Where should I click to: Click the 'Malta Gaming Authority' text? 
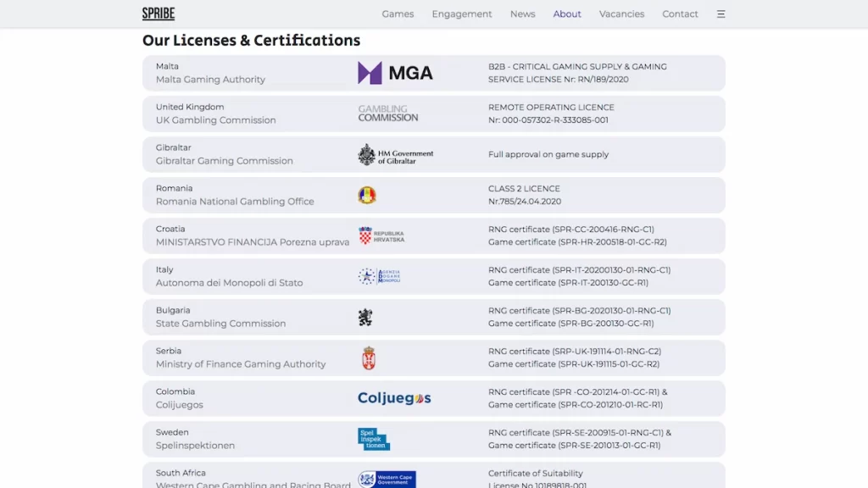(210, 80)
